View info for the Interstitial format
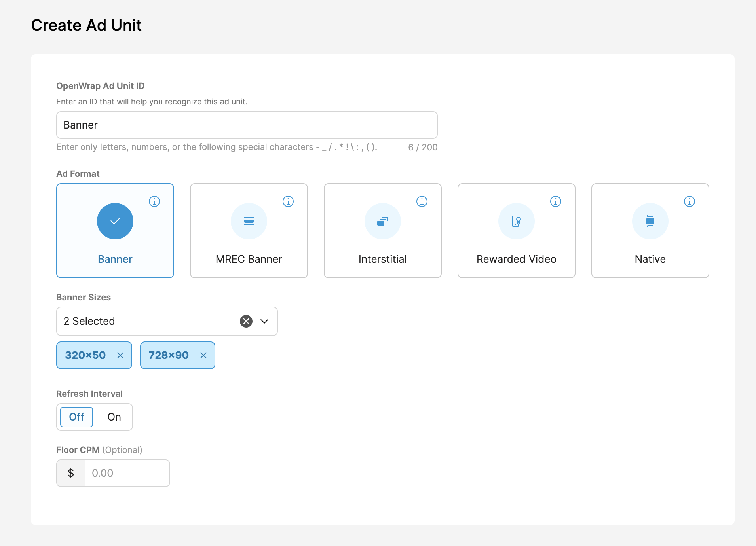The image size is (756, 546). [x=422, y=201]
